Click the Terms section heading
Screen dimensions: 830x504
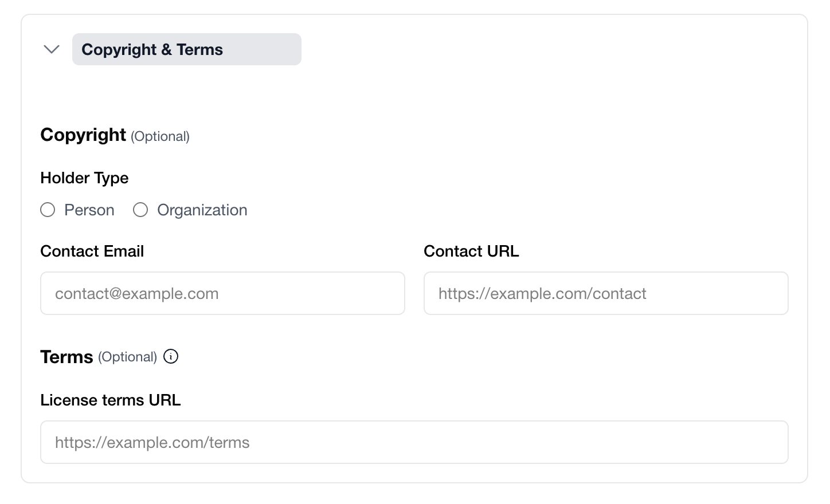66,357
